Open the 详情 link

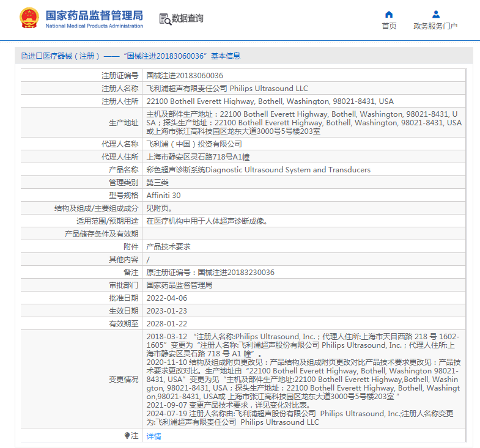pos(154,436)
